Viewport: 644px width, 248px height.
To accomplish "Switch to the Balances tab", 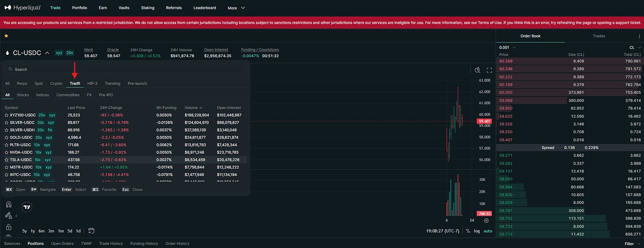I will 12,244.
